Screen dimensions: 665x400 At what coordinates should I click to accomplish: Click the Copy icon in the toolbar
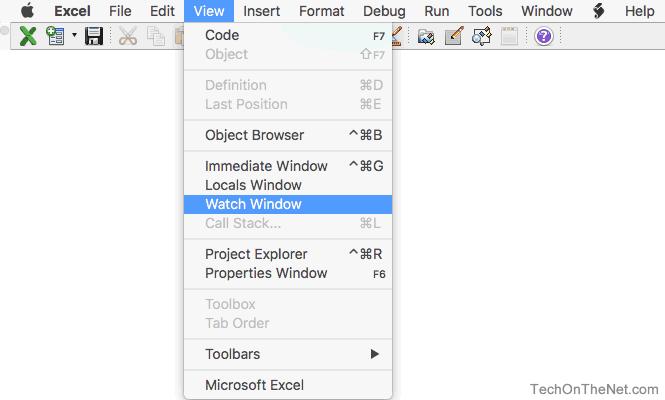[x=155, y=36]
